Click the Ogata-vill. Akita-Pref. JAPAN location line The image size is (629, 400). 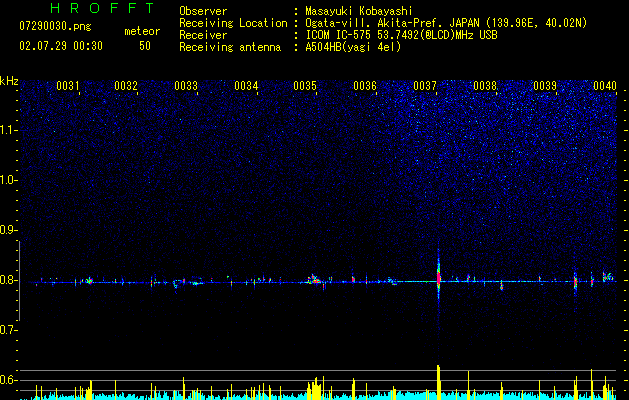pyautogui.click(x=446, y=23)
